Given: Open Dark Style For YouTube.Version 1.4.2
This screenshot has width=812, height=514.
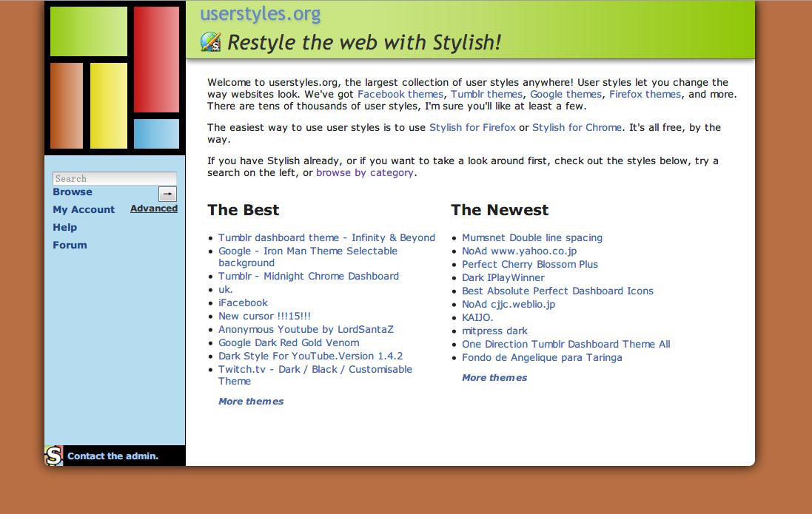Looking at the screenshot, I should click(311, 356).
